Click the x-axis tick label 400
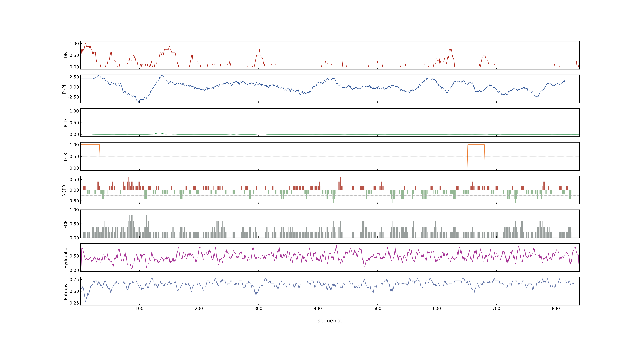The image size is (644, 343). [318, 309]
